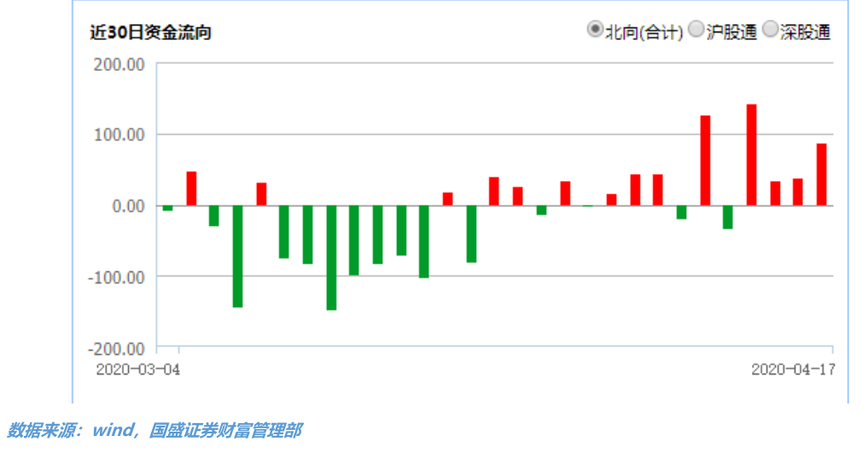Click the 0.00 y-axis label
This screenshot has height=453, width=868.
point(128,206)
